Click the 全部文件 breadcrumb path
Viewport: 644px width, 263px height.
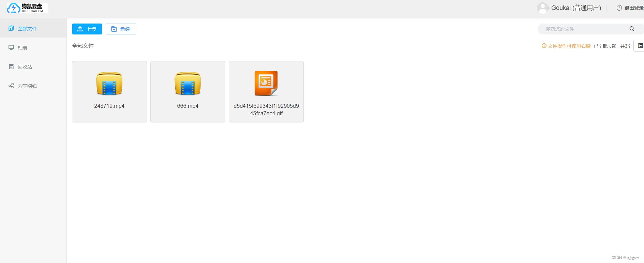pyautogui.click(x=83, y=46)
